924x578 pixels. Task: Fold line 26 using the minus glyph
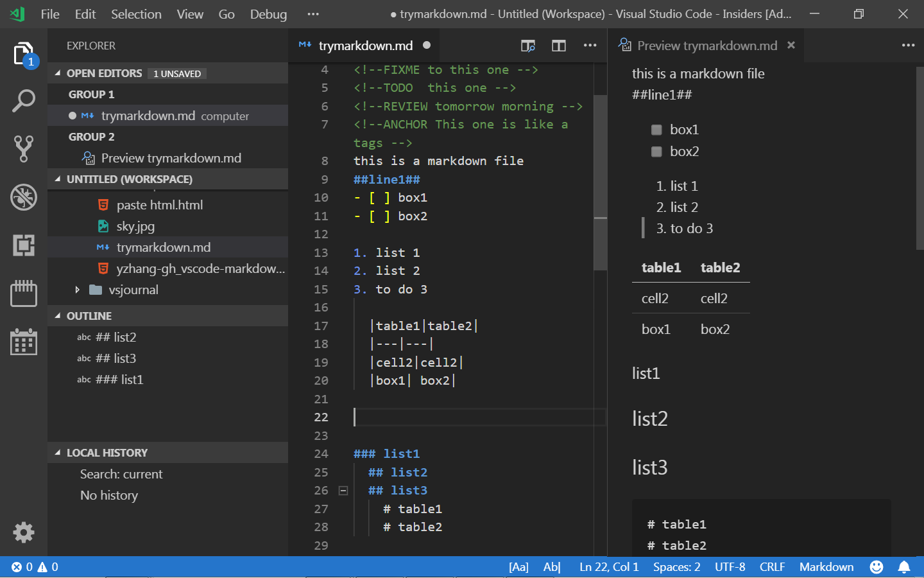coord(343,490)
